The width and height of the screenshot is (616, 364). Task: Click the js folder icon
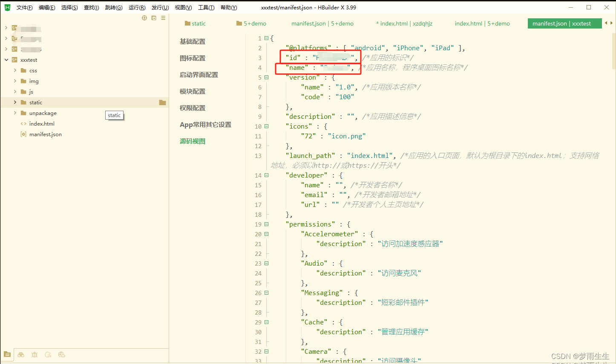24,92
